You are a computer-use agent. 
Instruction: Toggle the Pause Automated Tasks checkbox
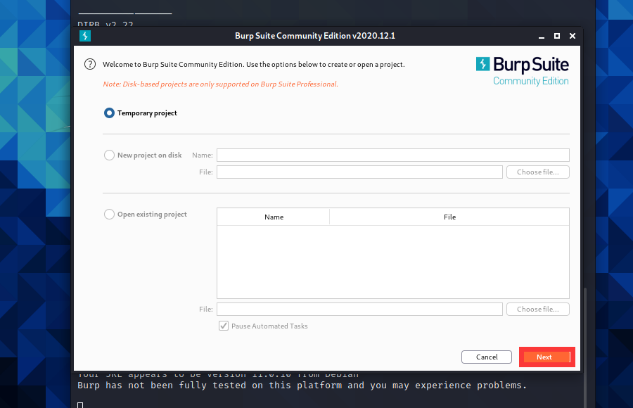pyautogui.click(x=223, y=326)
